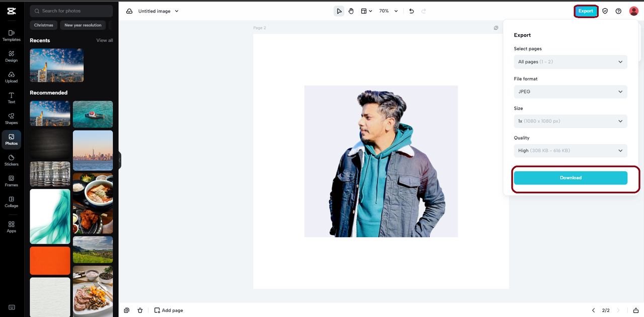
Task: Open the Quality High dropdown
Action: coord(571,151)
